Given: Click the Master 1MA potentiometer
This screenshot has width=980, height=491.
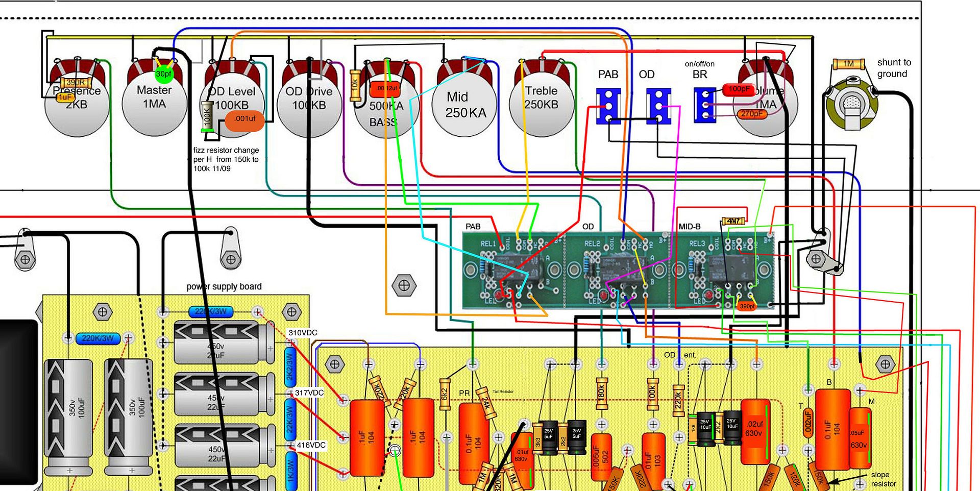Looking at the screenshot, I should click(154, 104).
